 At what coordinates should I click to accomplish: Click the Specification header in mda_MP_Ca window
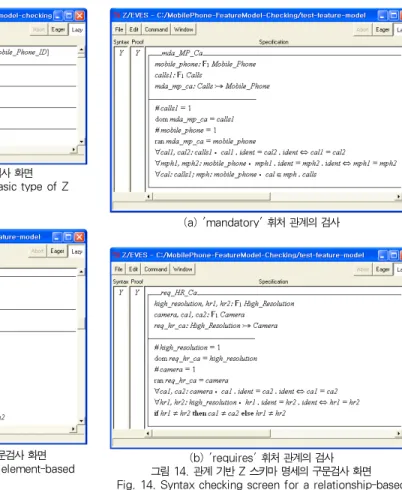click(x=274, y=42)
